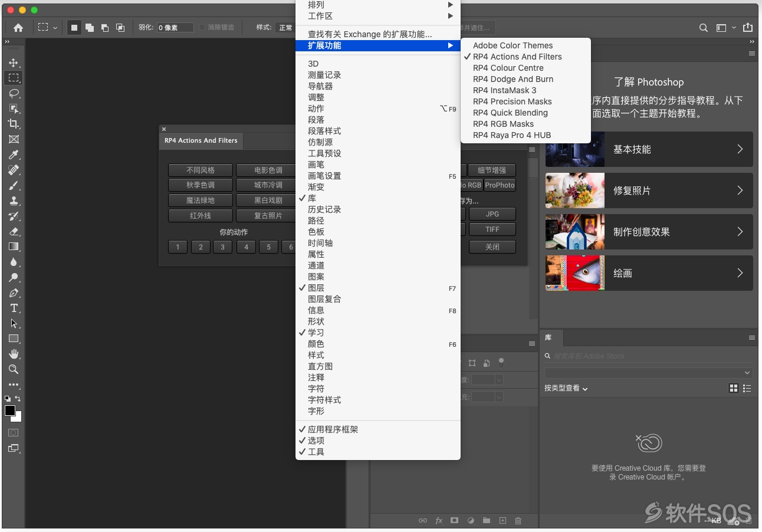Select the Move tool
Image resolution: width=762 pixels, height=532 pixels.
point(14,63)
